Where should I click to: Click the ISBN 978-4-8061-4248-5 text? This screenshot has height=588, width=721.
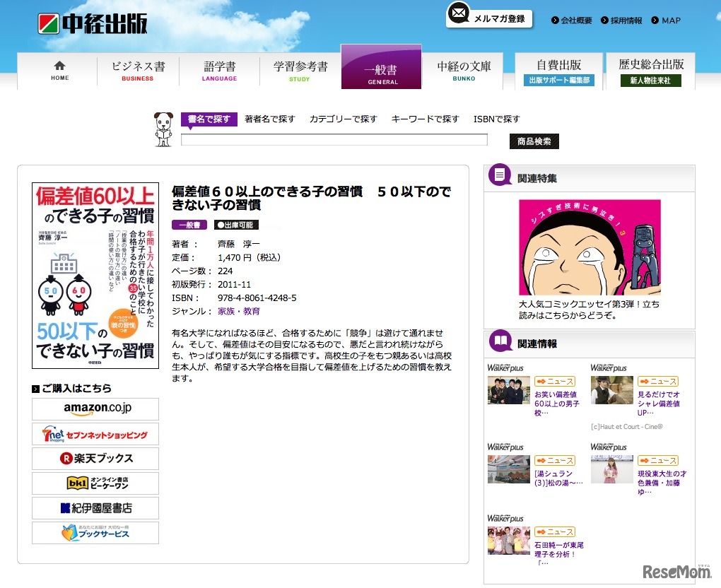tap(257, 298)
